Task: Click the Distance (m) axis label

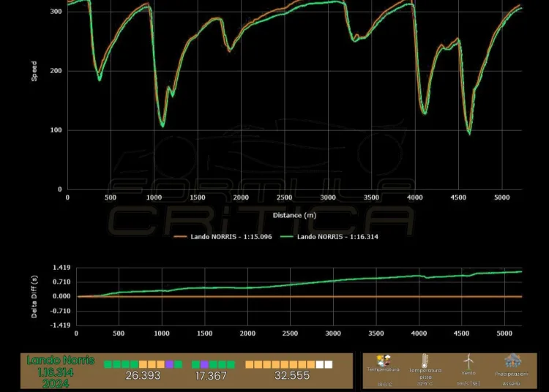Action: click(294, 215)
